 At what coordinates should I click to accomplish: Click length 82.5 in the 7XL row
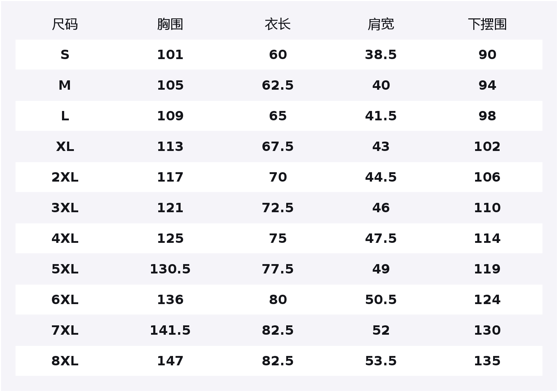click(278, 330)
